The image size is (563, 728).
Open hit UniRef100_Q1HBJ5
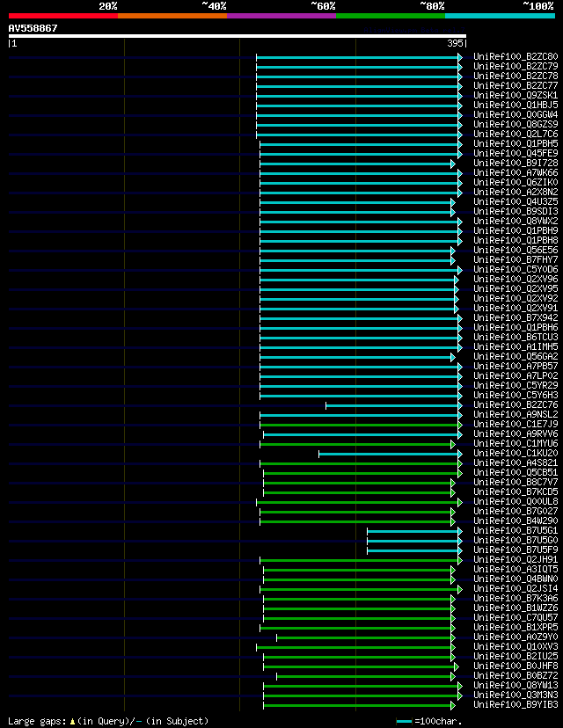click(x=515, y=105)
